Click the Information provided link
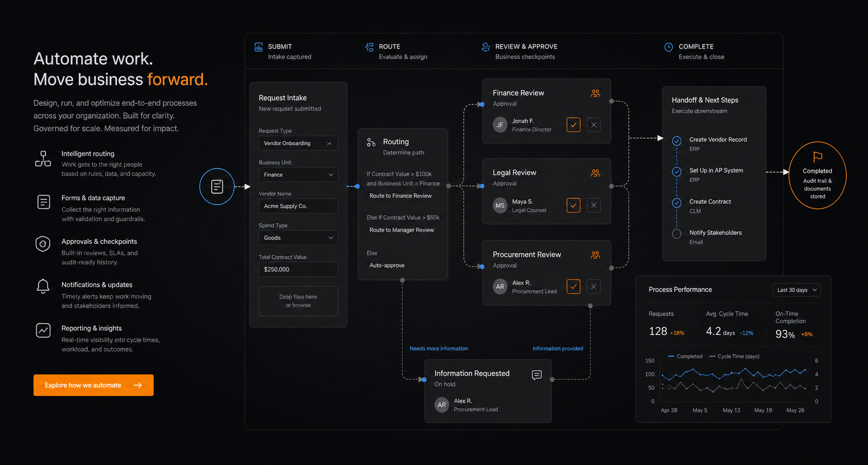The width and height of the screenshot is (868, 465). click(x=557, y=348)
